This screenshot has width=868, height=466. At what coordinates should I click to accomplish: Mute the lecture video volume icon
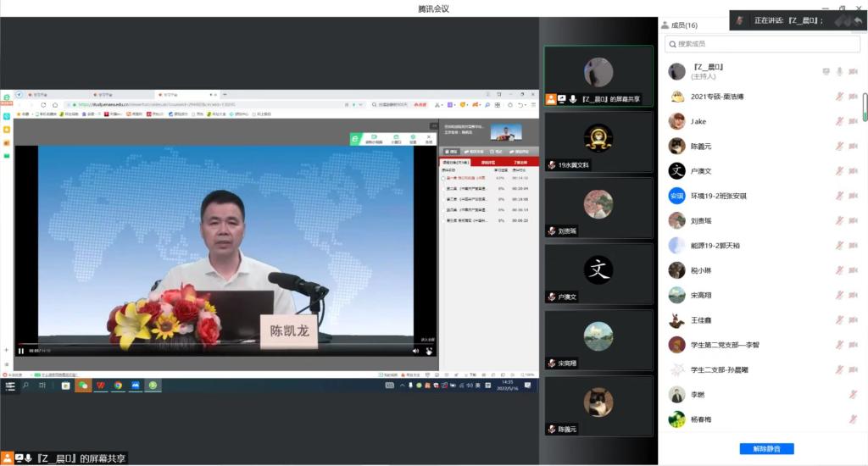415,351
